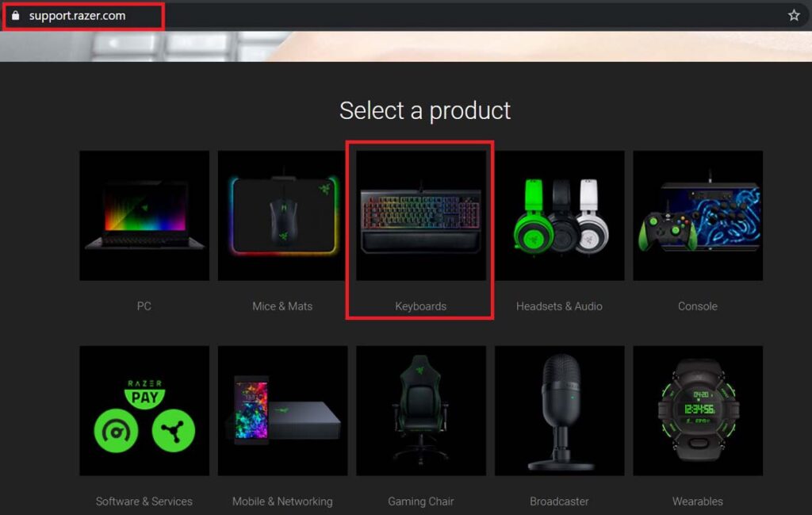Click the headset image for audio support
The width and height of the screenshot is (812, 515).
tap(559, 214)
